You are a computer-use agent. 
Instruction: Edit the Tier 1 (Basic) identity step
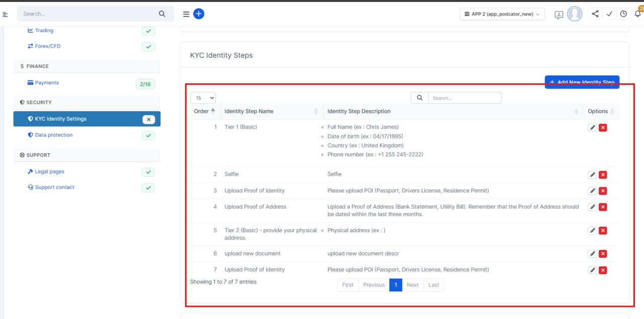tap(593, 128)
